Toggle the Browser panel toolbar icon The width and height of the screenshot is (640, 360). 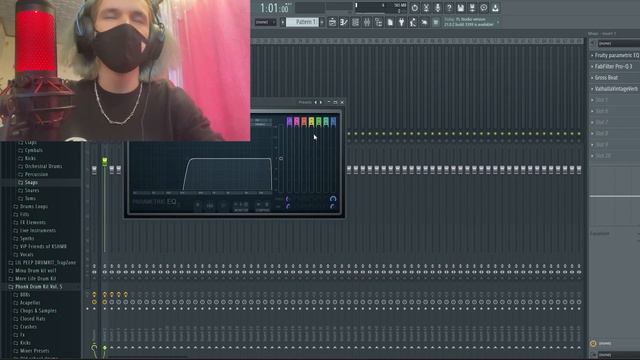(x=378, y=22)
